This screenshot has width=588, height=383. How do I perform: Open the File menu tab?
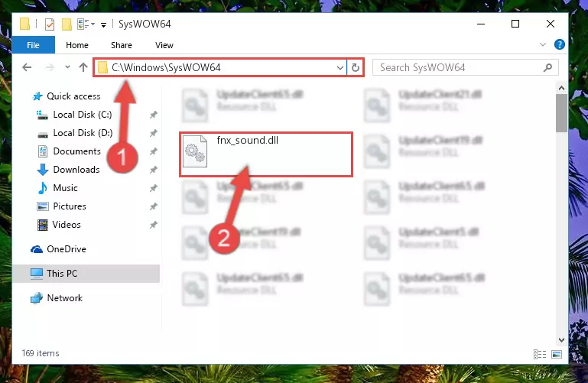click(34, 45)
